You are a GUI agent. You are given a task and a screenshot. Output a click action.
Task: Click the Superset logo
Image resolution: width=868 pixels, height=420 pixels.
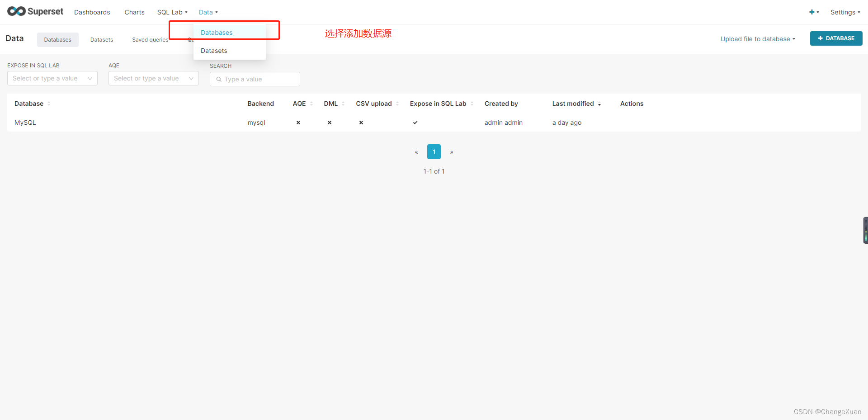35,11
